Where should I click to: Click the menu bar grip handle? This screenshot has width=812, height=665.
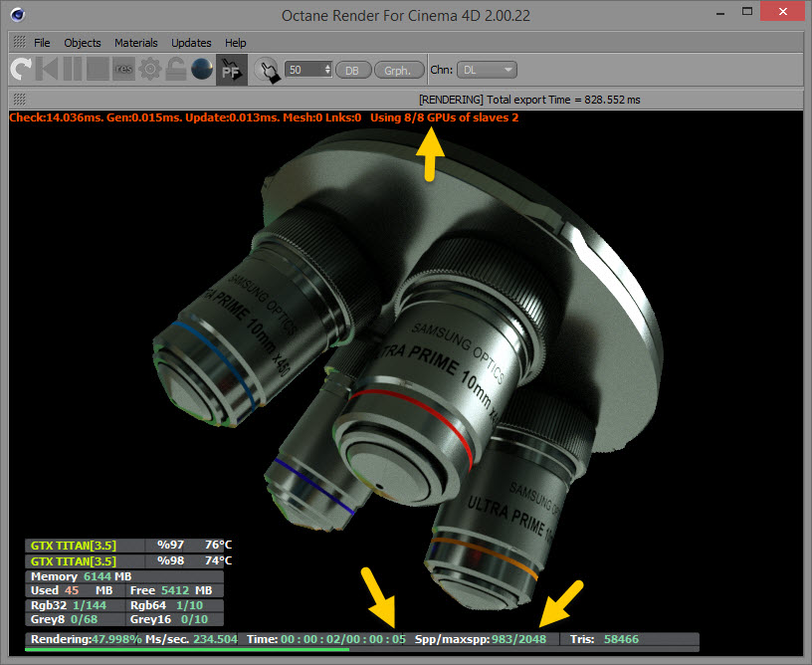(x=19, y=42)
